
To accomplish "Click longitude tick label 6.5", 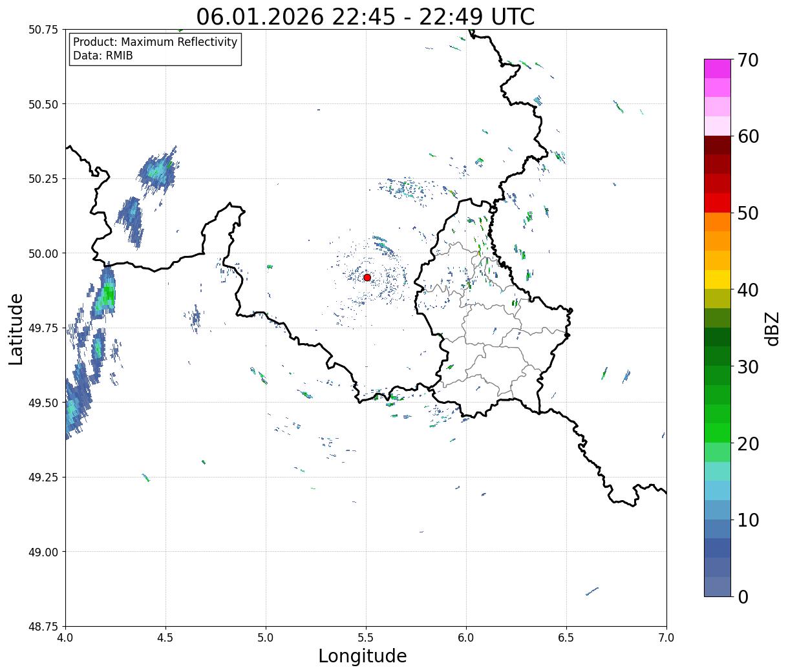I will coord(566,638).
